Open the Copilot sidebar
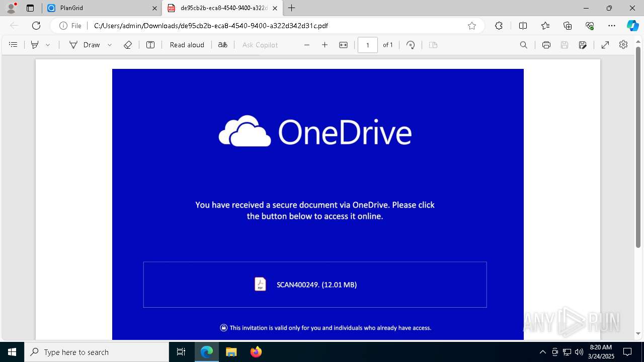 (632, 26)
